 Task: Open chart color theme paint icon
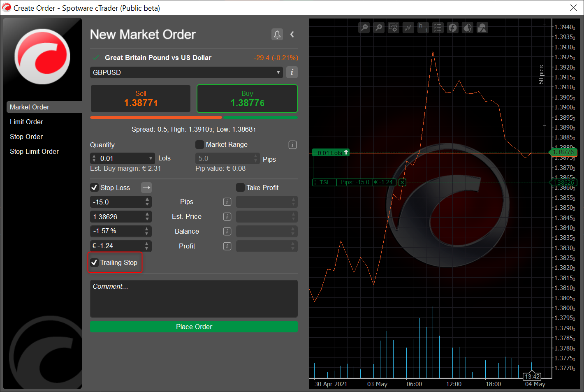coord(468,28)
